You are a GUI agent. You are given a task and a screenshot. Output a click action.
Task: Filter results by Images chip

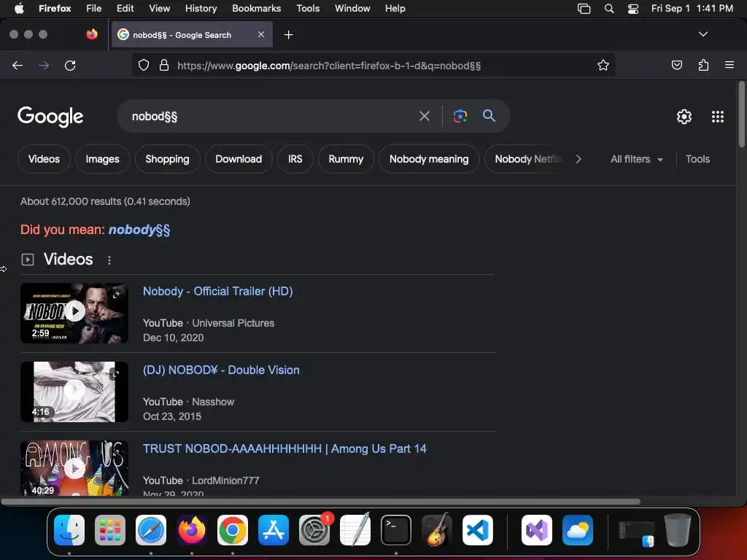click(x=102, y=159)
